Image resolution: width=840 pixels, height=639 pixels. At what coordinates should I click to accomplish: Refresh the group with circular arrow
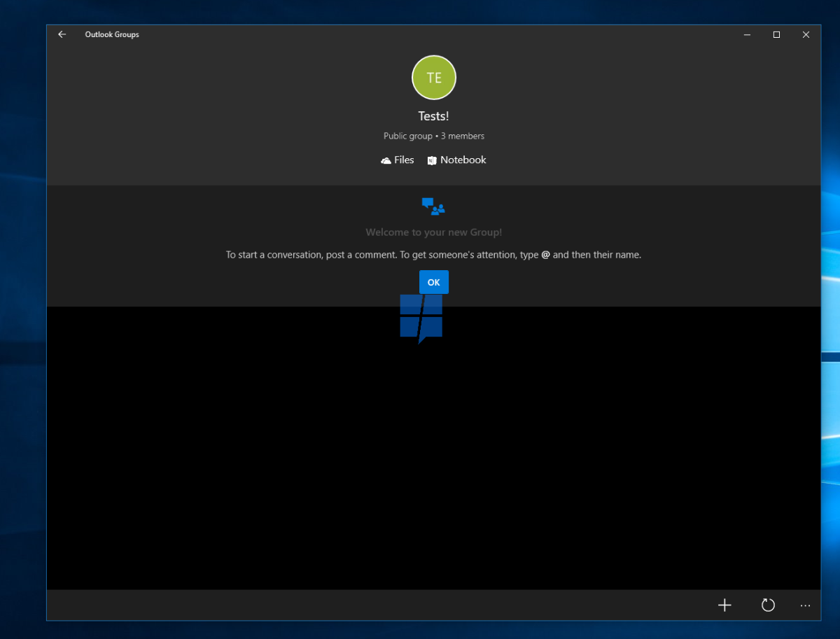pyautogui.click(x=768, y=605)
